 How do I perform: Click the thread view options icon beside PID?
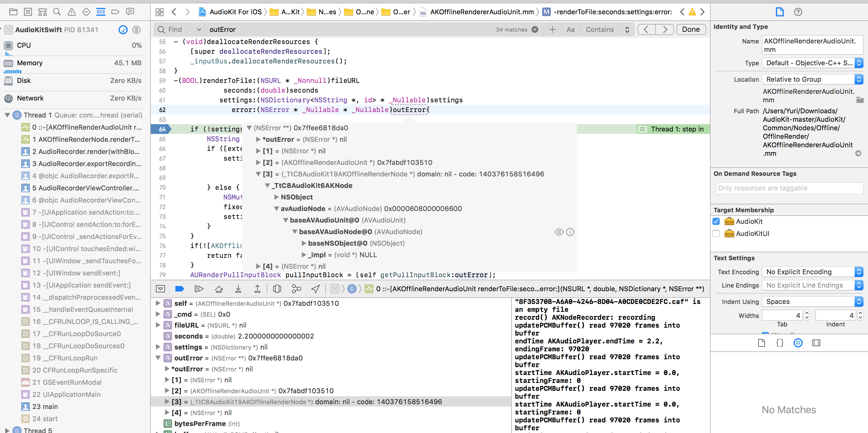136,30
